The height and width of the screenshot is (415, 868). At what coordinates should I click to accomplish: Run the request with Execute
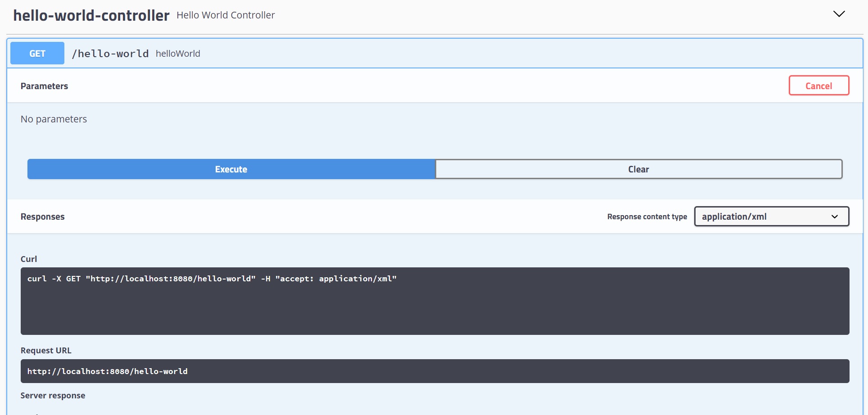231,169
